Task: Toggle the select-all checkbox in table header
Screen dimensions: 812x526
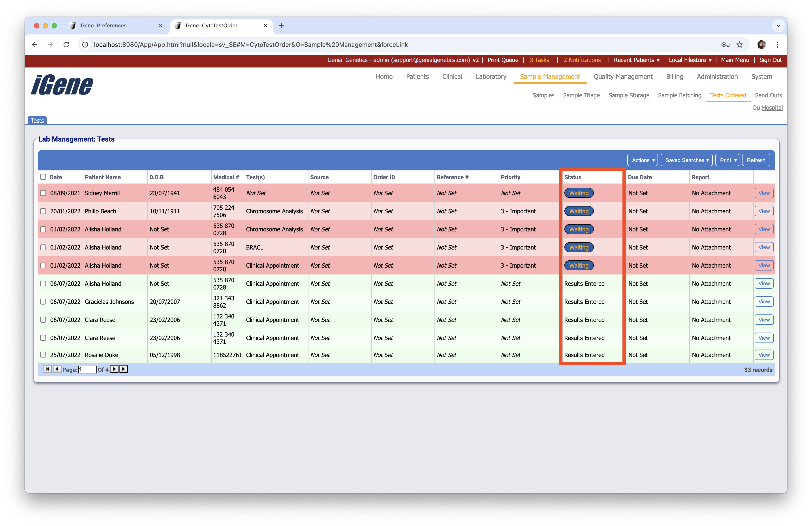Action: (x=43, y=177)
